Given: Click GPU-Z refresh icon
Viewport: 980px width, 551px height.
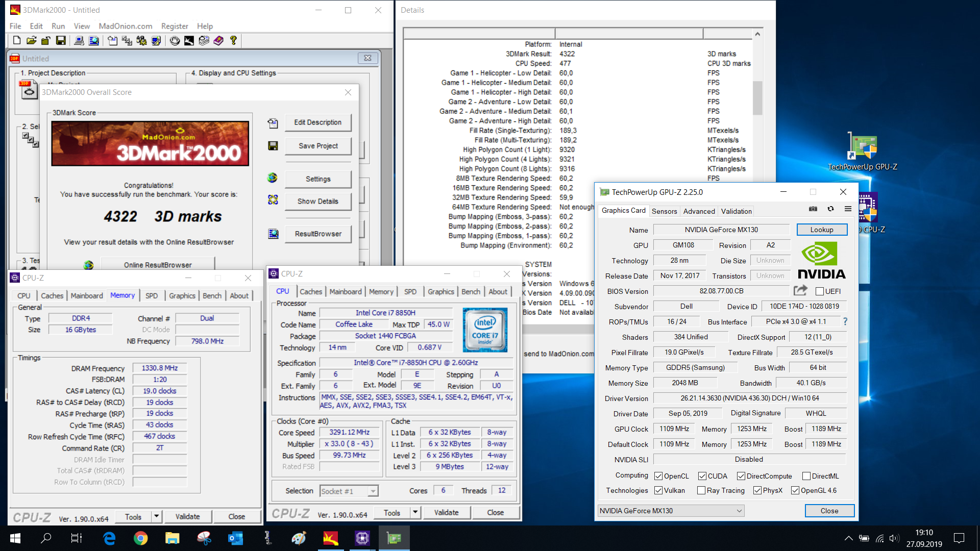Looking at the screenshot, I should (x=830, y=209).
